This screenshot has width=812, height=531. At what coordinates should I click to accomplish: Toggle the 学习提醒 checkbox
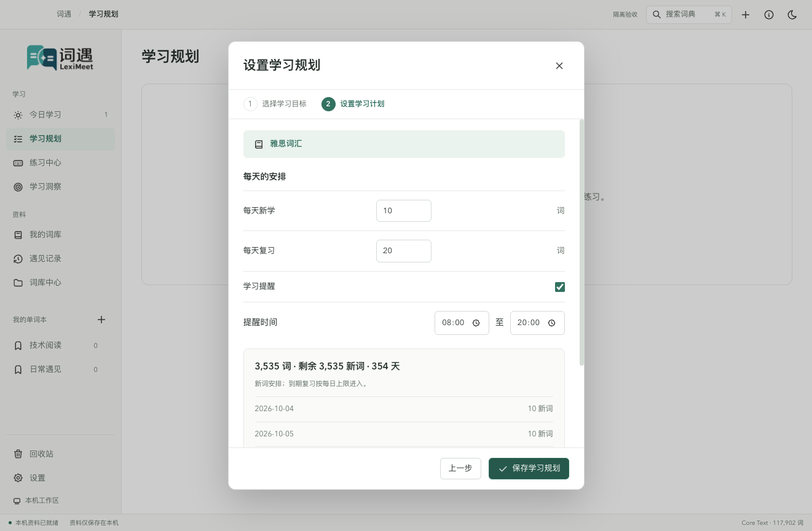pos(560,287)
